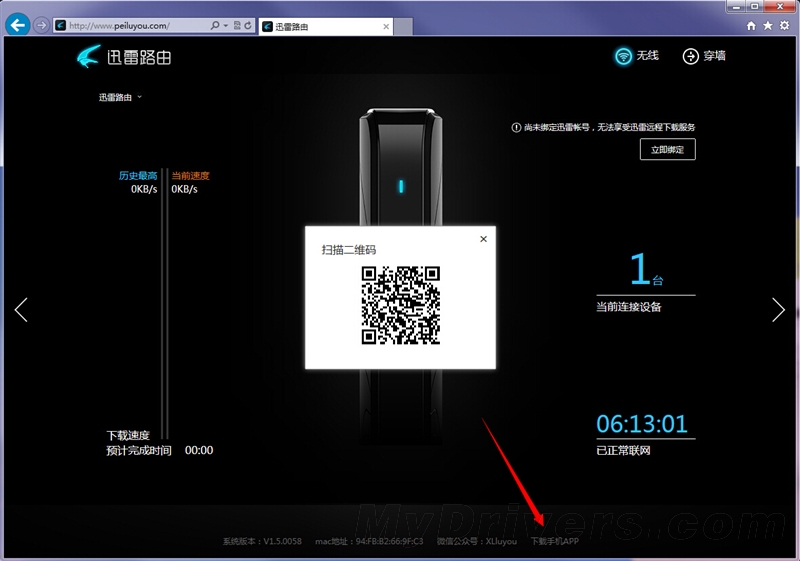Close the 迅雷路由 browser tab
Screen dimensions: 800x561
(386, 27)
